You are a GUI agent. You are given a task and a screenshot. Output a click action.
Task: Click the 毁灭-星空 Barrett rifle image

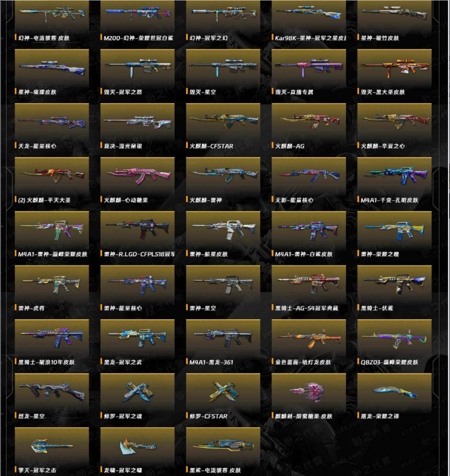[223, 67]
